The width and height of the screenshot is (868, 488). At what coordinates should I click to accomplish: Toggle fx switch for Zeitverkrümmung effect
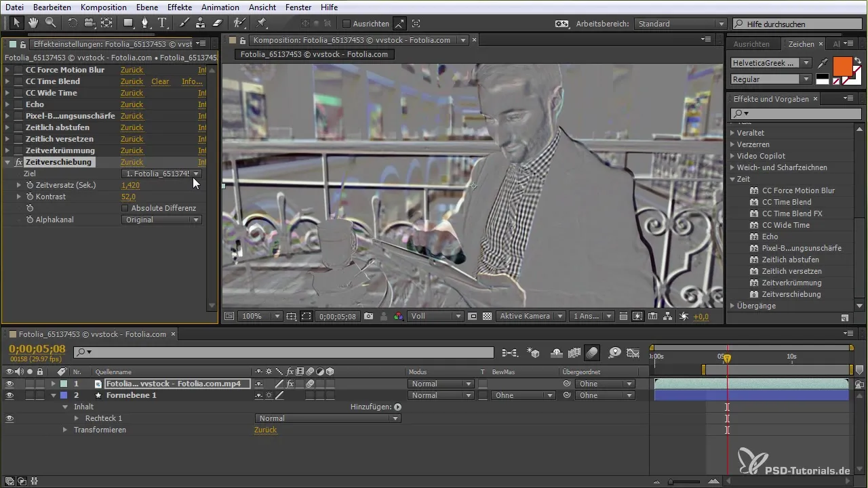click(x=18, y=150)
